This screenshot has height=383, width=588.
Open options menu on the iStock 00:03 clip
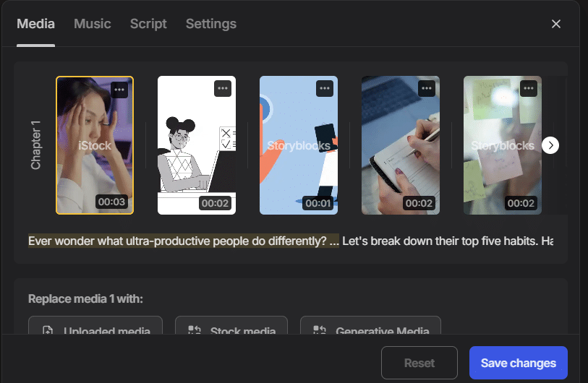coord(119,90)
